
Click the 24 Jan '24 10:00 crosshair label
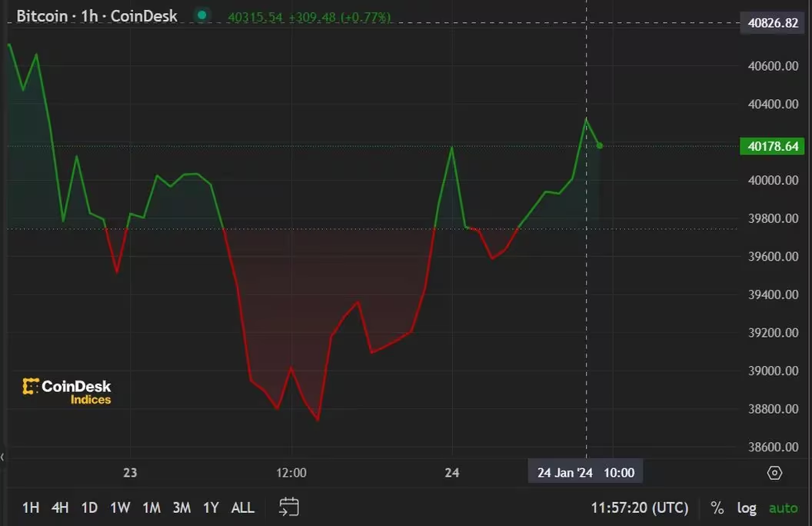pyautogui.click(x=585, y=472)
